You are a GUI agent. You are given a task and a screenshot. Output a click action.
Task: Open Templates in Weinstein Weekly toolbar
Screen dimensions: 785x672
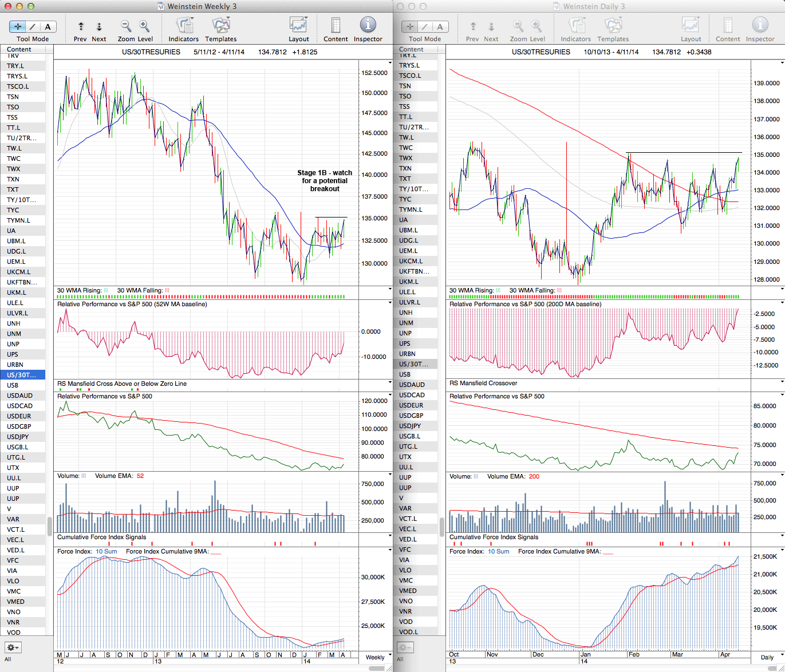point(220,26)
